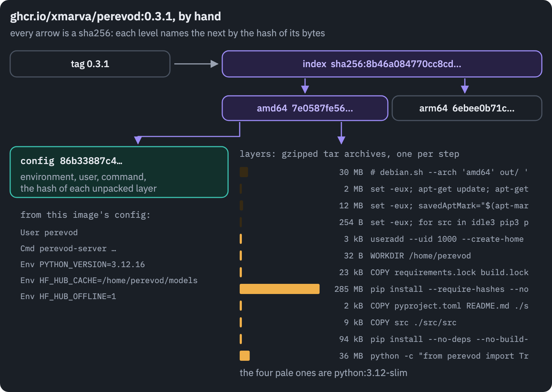This screenshot has width=552, height=392.
Task: Click the heading "layers: gzipped tar archives, one per step"
Action: click(x=349, y=154)
